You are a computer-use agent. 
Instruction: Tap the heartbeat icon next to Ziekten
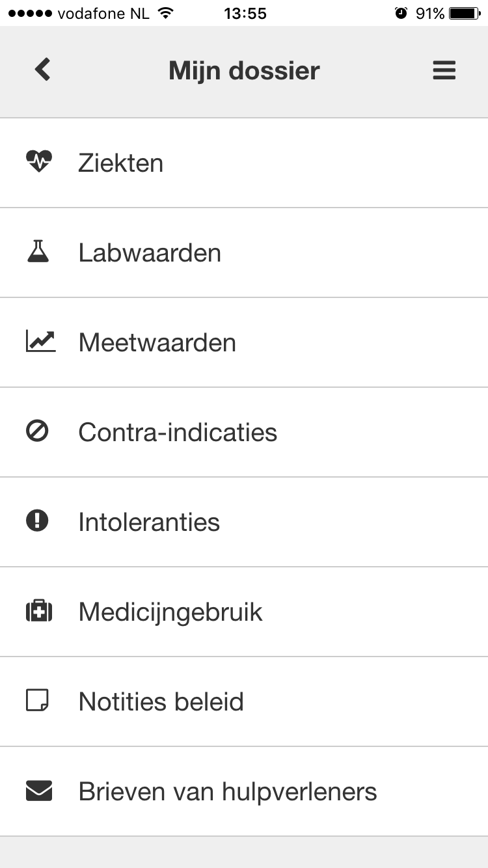pos(38,161)
